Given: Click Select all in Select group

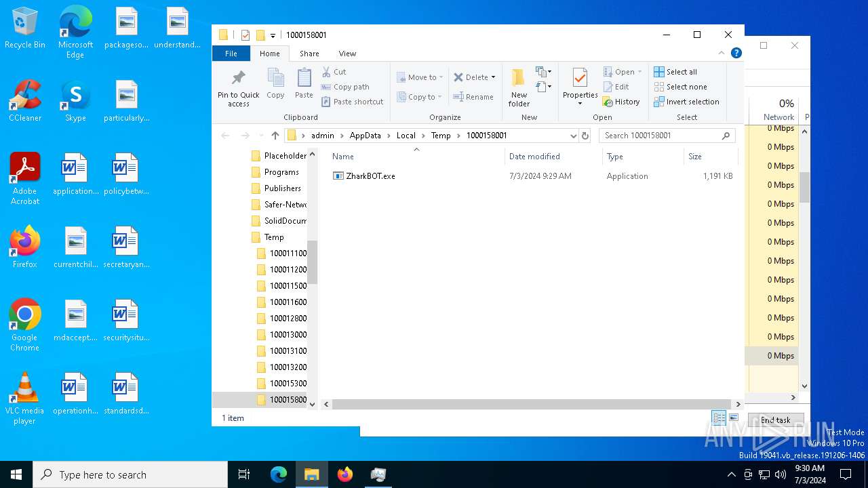Looking at the screenshot, I should [x=675, y=72].
